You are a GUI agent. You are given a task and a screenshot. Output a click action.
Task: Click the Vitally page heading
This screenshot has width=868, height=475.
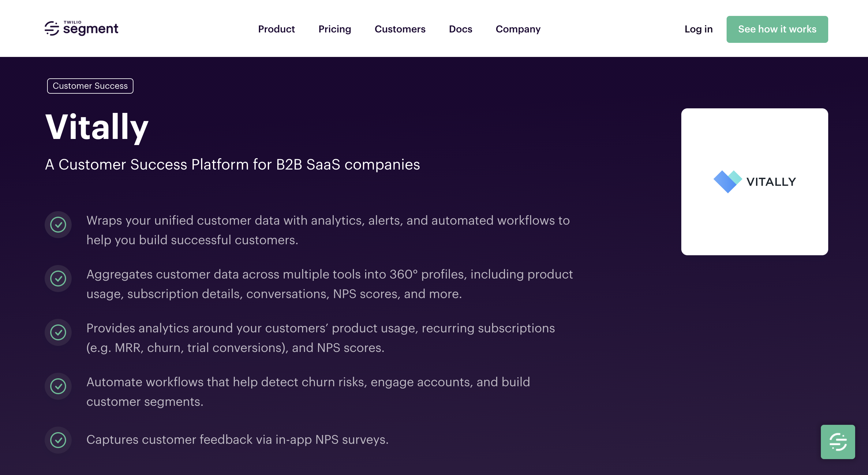tap(97, 127)
